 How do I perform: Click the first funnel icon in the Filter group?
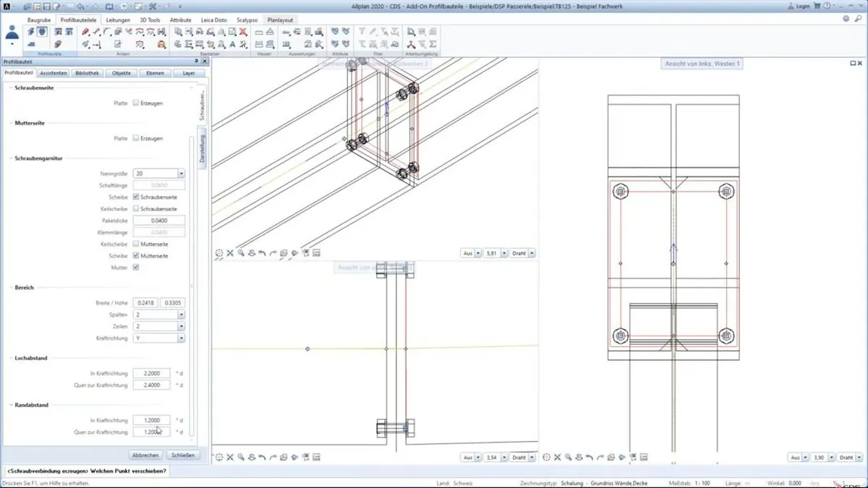point(362,32)
